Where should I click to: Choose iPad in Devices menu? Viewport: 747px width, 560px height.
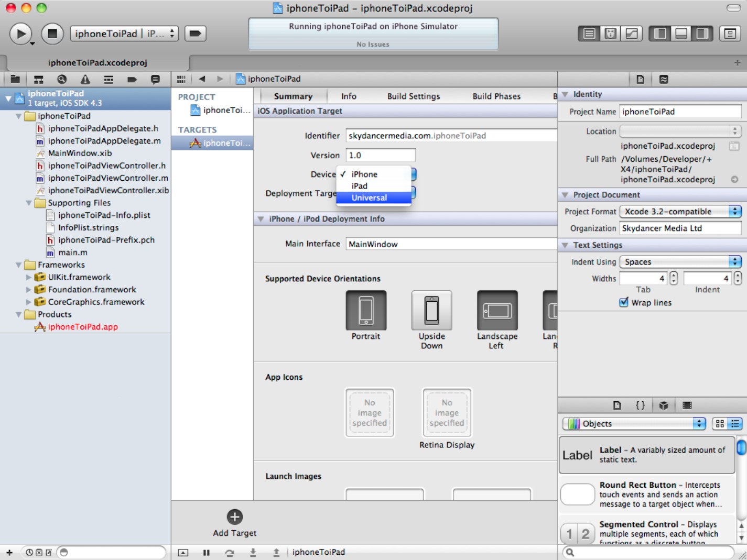[374, 186]
